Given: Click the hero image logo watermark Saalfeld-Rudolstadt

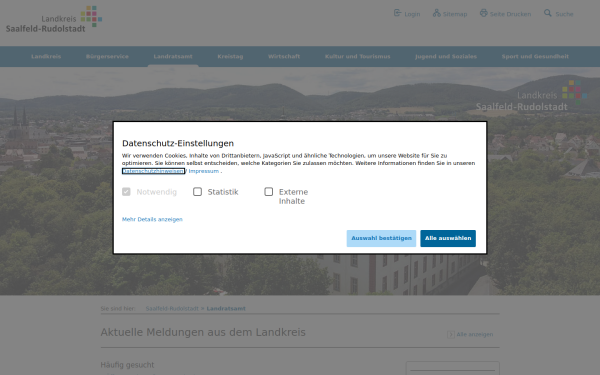Looking at the screenshot, I should point(532,96).
